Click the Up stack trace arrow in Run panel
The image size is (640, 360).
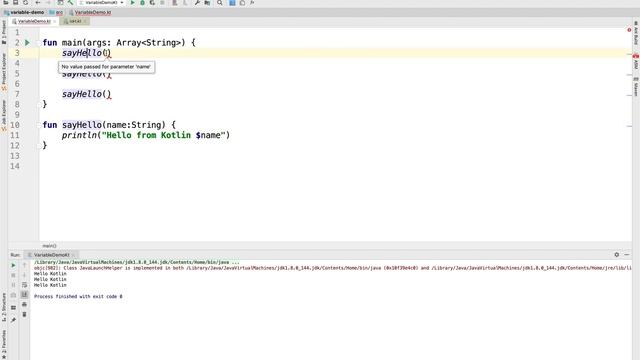pyautogui.click(x=24, y=265)
